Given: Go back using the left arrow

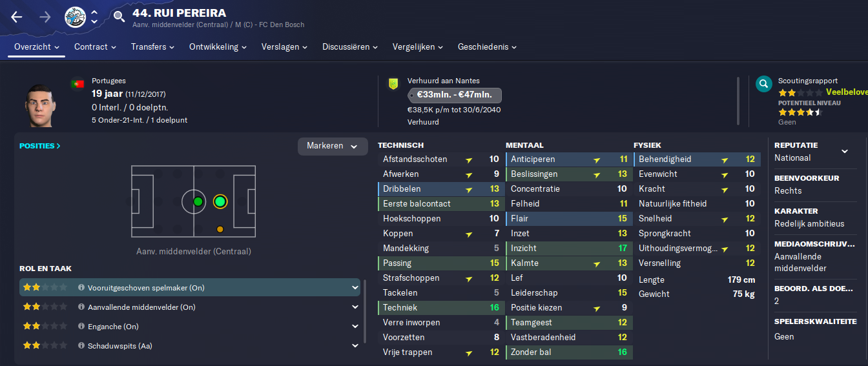Looking at the screenshot, I should point(17,17).
